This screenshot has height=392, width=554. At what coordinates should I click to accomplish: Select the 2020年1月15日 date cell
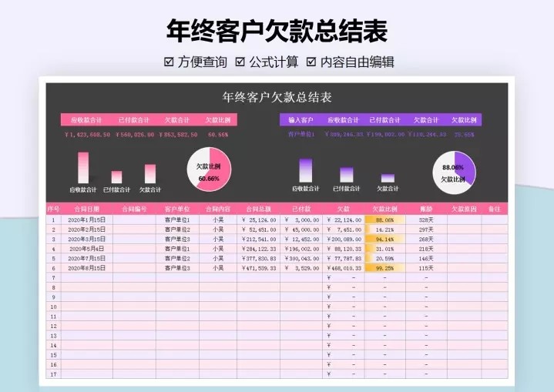[x=87, y=219]
